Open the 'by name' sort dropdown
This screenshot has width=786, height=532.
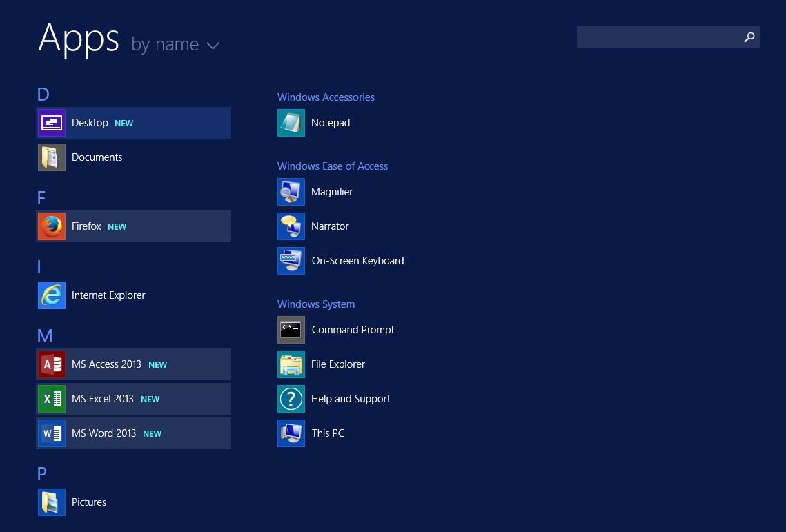point(165,44)
